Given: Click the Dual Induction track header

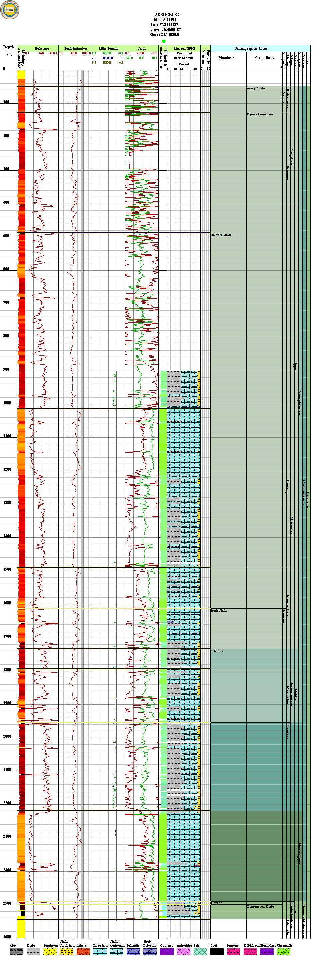Looking at the screenshot, I should click(x=76, y=49).
